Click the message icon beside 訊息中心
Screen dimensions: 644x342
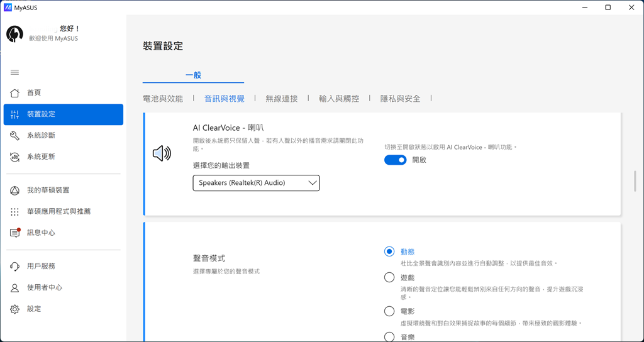pos(15,233)
